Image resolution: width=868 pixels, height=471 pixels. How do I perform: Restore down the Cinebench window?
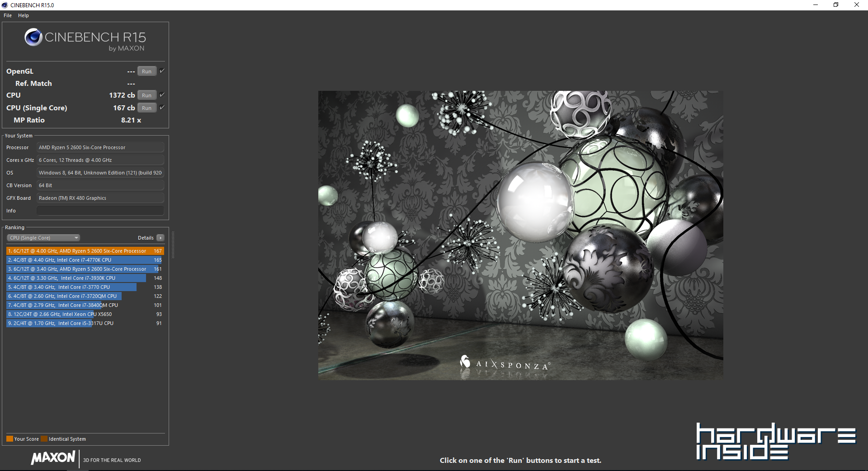coord(836,5)
